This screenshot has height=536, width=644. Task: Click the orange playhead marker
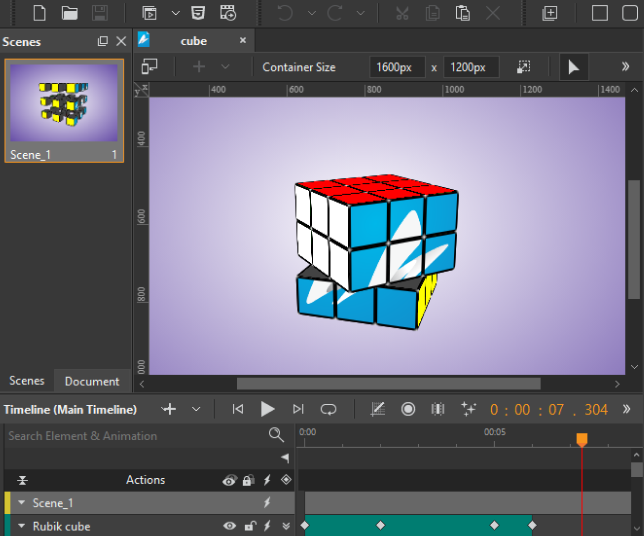(x=582, y=439)
